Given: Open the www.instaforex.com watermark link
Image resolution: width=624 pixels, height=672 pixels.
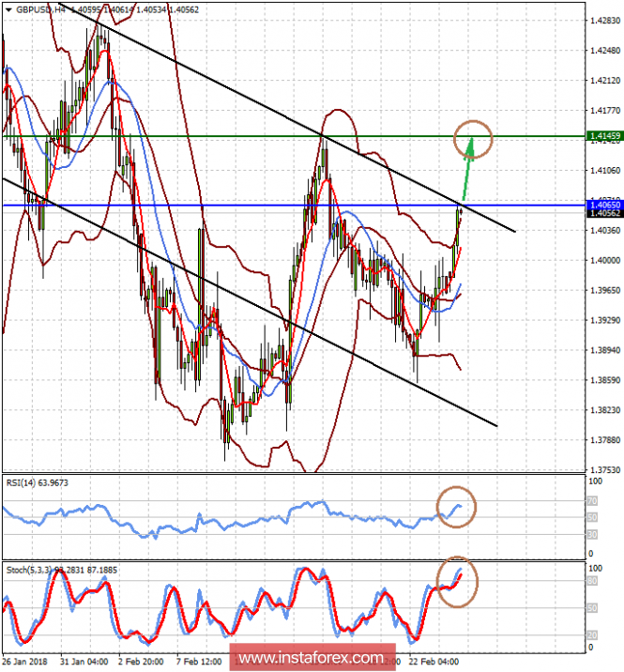Looking at the screenshot, I should pos(309,657).
